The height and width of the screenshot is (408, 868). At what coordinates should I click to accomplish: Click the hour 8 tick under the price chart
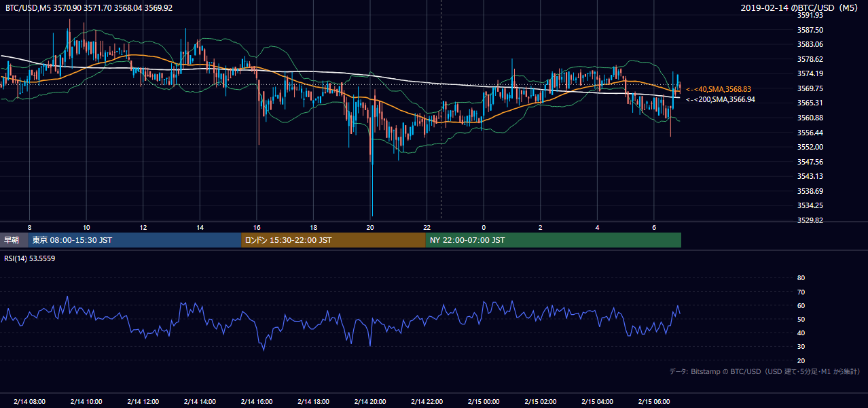tap(29, 227)
